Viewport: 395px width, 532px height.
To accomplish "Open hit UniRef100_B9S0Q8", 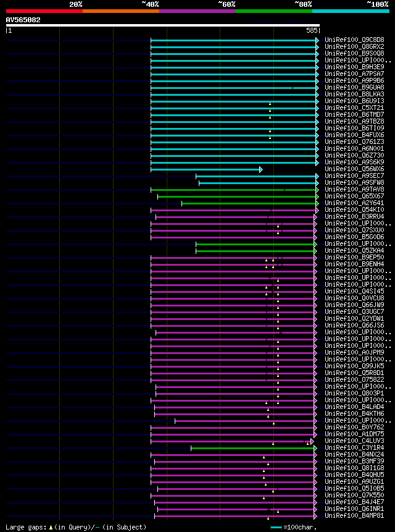I will coord(354,53).
